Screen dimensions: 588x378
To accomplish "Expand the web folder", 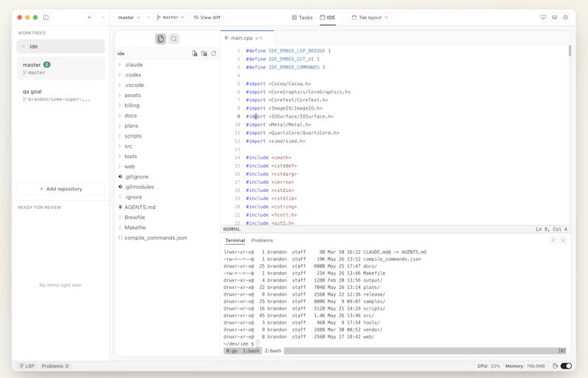I will tap(120, 166).
